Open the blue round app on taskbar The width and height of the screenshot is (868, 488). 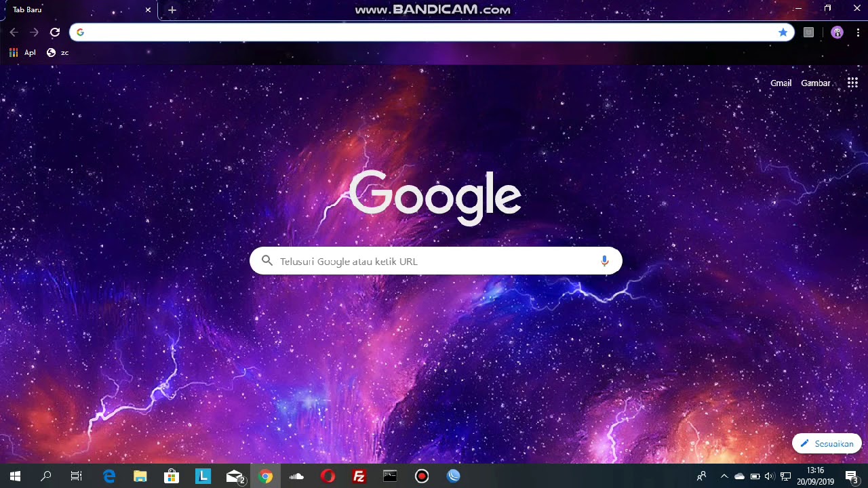pyautogui.click(x=453, y=476)
